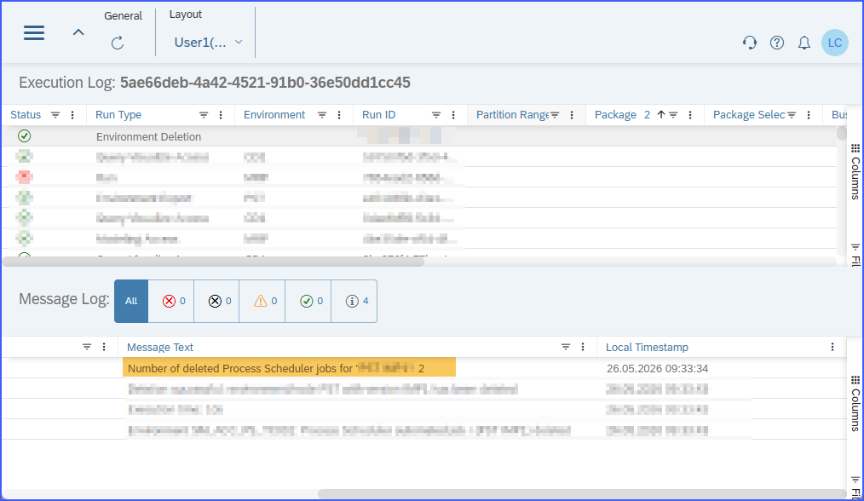Filter the Run ID column
This screenshot has height=501, width=864.
[x=436, y=115]
